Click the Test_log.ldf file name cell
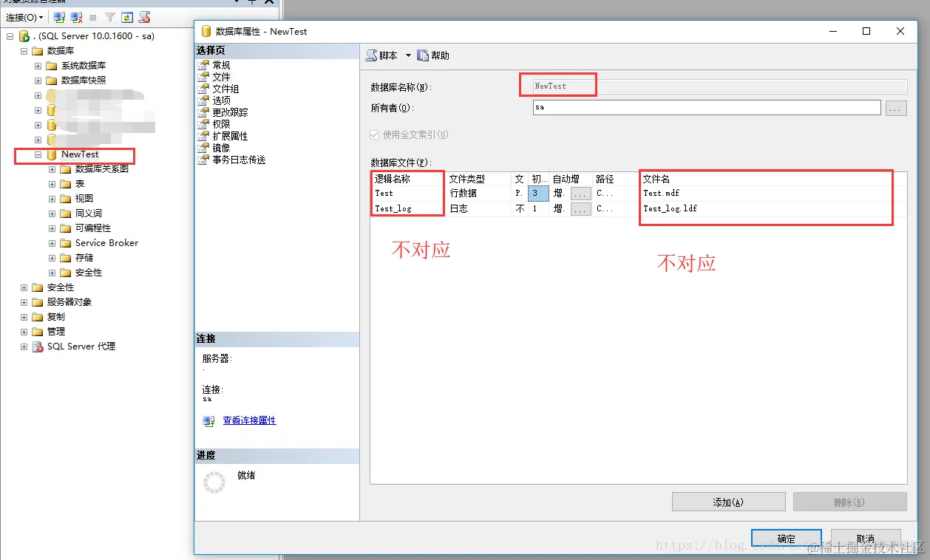The width and height of the screenshot is (930, 560). [670, 209]
